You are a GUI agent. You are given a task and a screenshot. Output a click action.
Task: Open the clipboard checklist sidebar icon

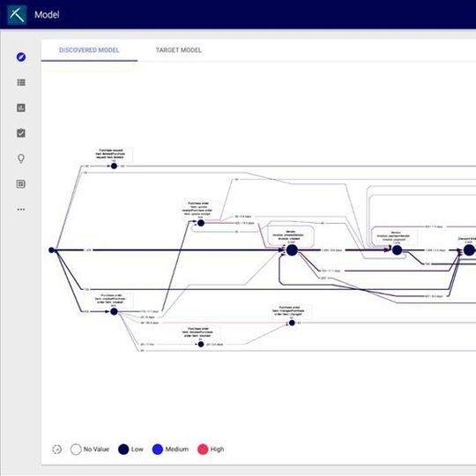pyautogui.click(x=21, y=132)
